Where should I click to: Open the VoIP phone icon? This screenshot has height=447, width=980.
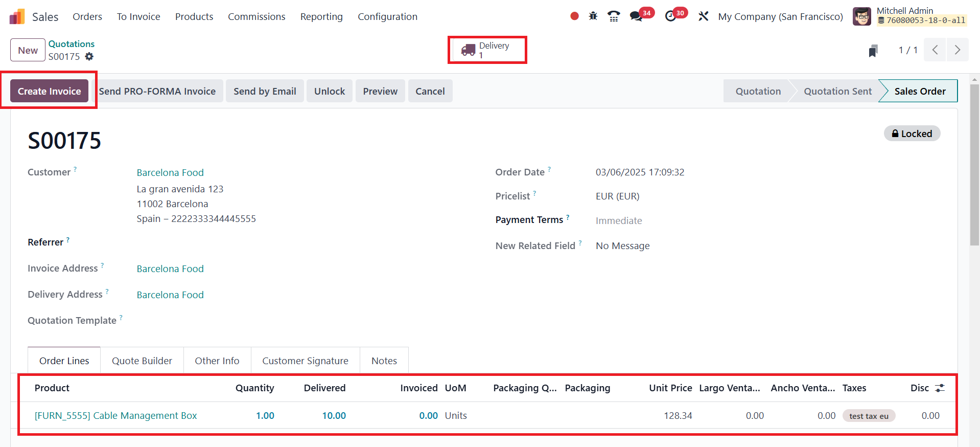tap(614, 16)
